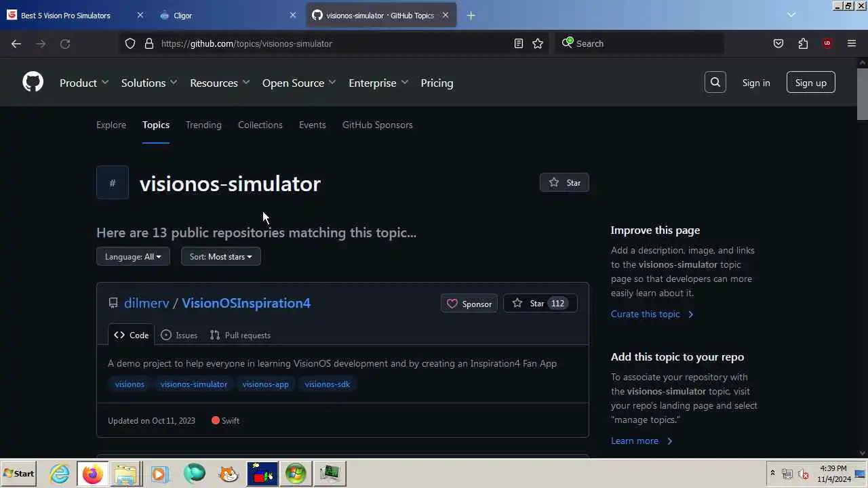Viewport: 868px width, 488px height.
Task: Toggle reader view icon in address bar
Action: click(x=519, y=43)
